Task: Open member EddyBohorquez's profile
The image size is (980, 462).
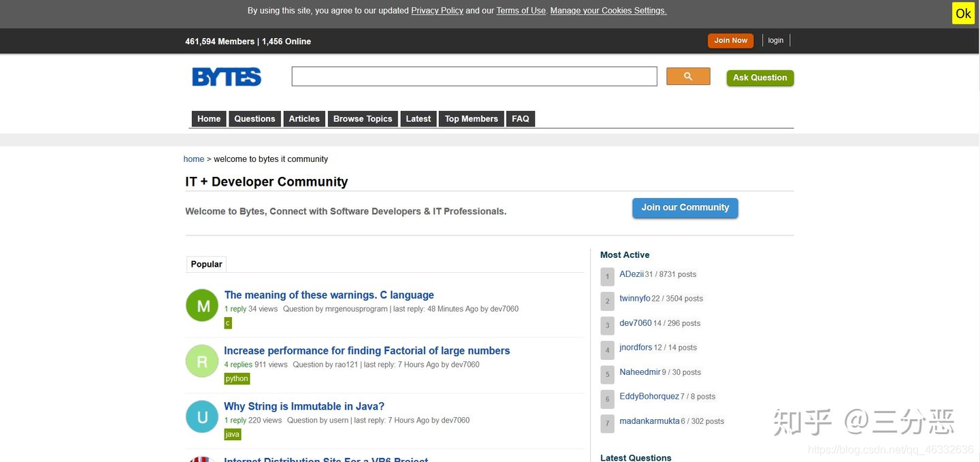Action: [x=649, y=397]
